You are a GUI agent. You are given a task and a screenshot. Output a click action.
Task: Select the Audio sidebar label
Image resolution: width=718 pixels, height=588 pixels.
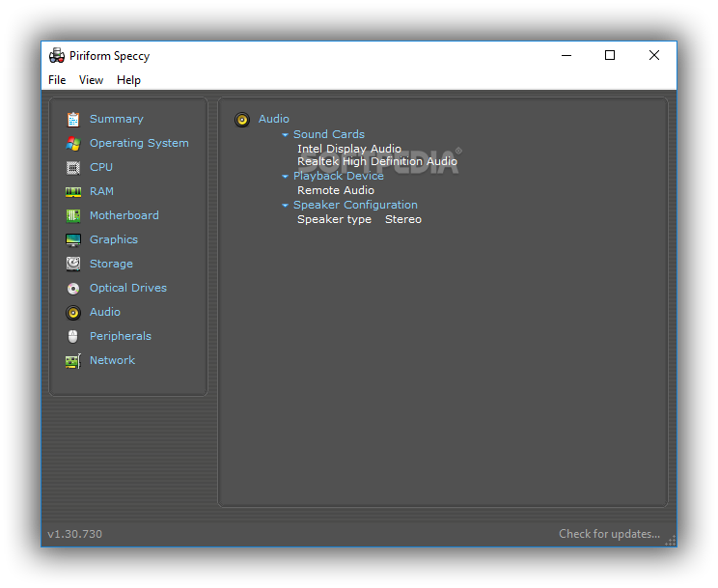(105, 312)
